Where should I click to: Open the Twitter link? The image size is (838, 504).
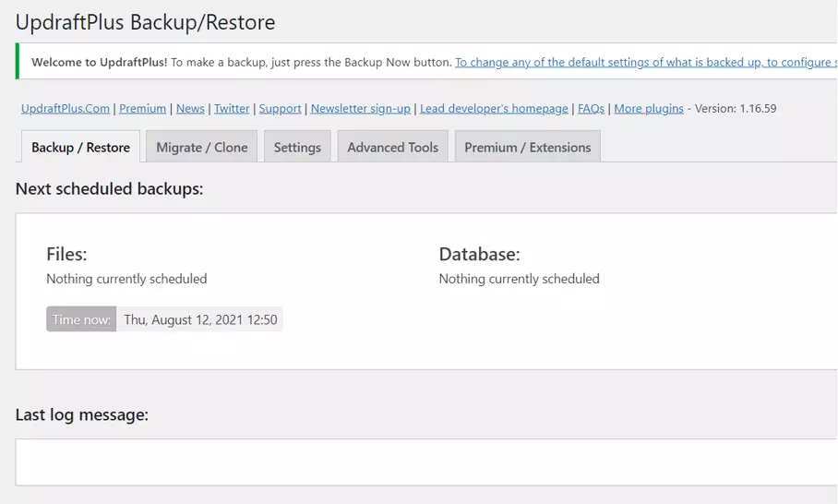pos(232,109)
